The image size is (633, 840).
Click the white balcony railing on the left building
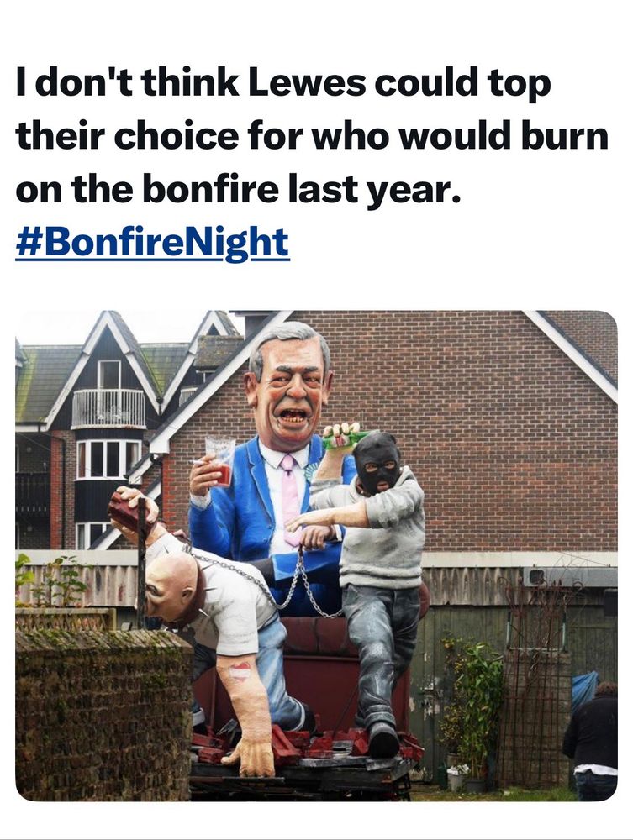tap(108, 408)
